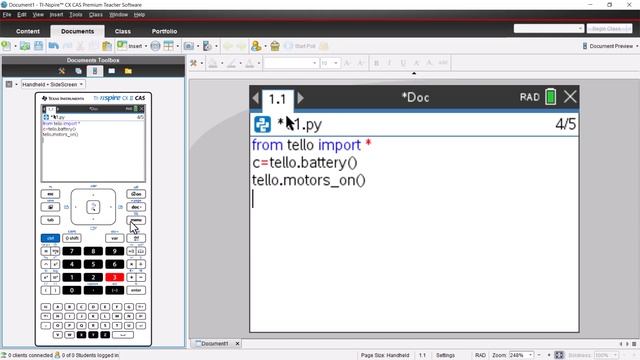
Task: Click the red 3 key on handheld
Action: [115, 277]
